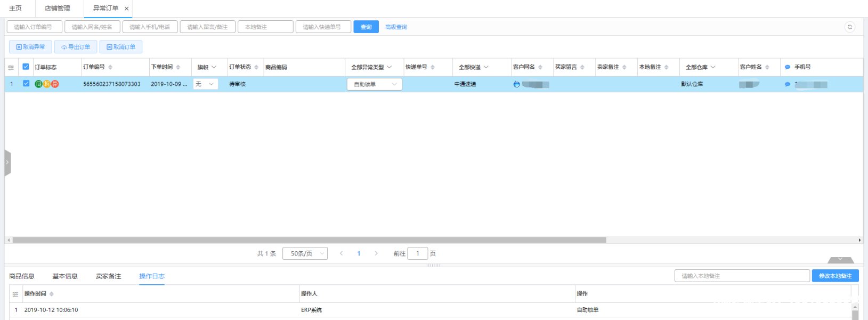The height and width of the screenshot is (320, 868).
Task: Click the red 异 order flag icon
Action: [55, 84]
